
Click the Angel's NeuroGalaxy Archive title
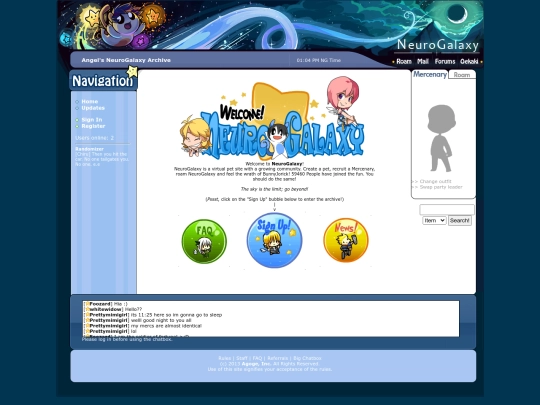pos(126,60)
